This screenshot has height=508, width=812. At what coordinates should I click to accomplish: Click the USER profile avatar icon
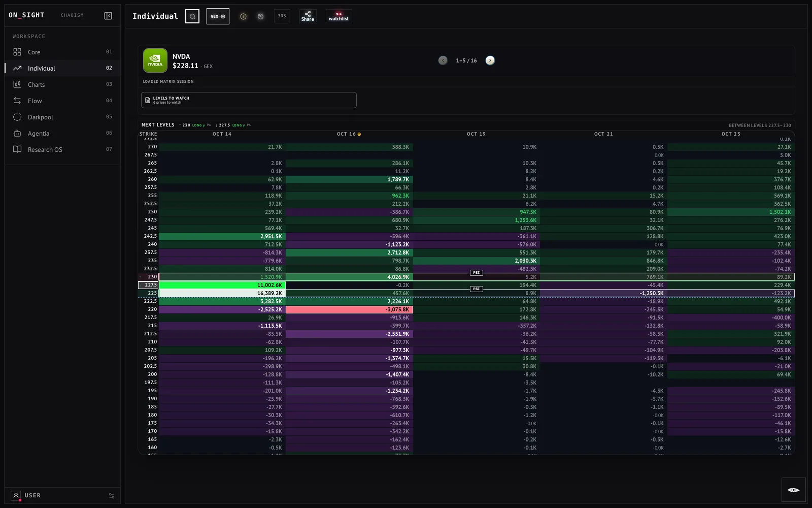point(16,495)
